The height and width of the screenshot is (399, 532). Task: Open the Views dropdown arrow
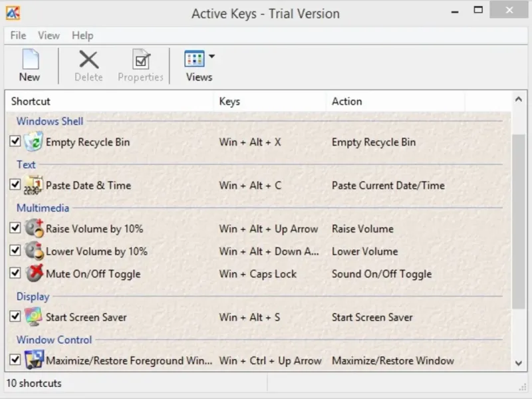click(x=211, y=57)
